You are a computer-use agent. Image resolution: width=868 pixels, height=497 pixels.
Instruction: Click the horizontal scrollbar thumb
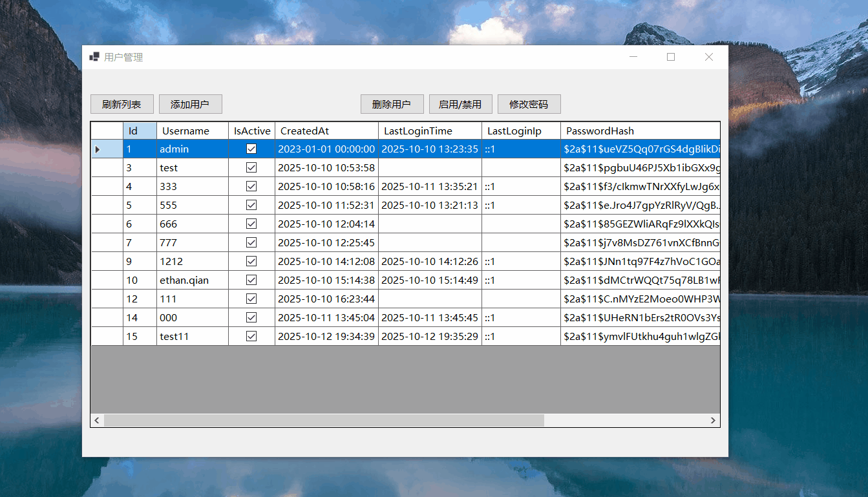pyautogui.click(x=324, y=420)
